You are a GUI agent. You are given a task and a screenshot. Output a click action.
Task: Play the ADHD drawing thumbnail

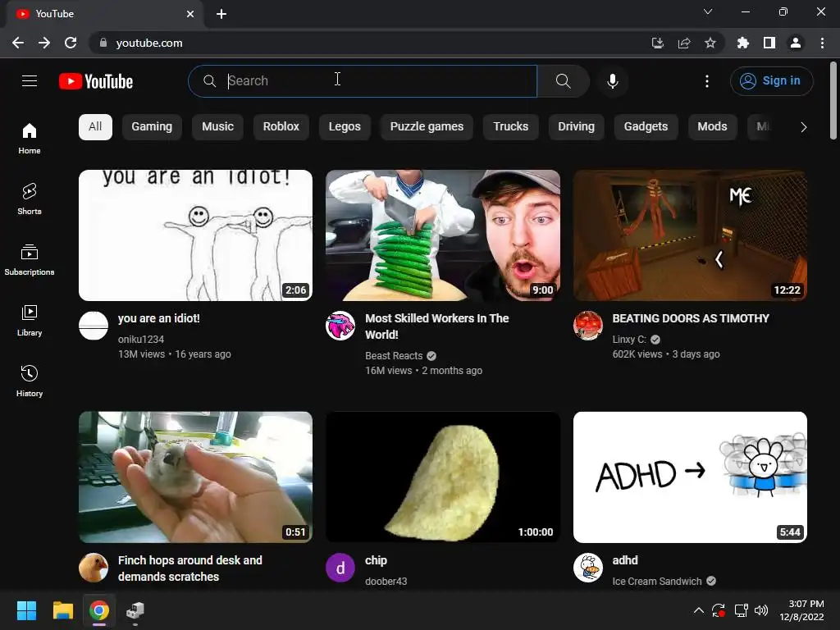tap(690, 477)
